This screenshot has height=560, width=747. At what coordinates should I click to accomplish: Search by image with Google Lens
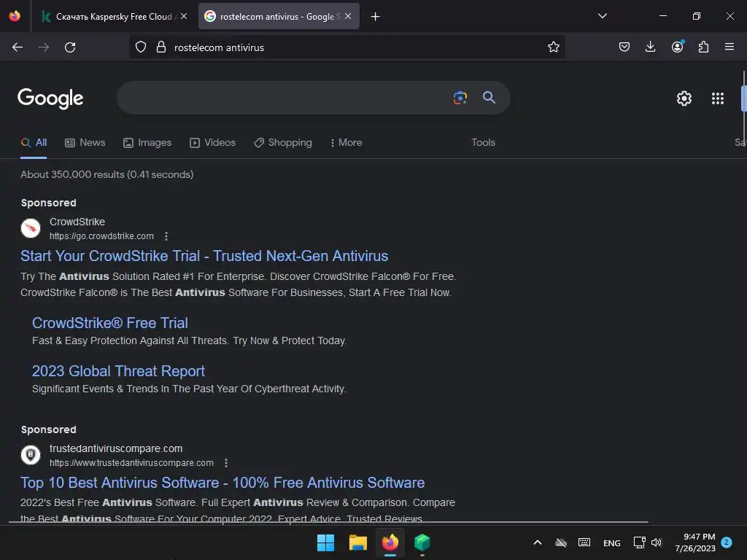(x=460, y=98)
